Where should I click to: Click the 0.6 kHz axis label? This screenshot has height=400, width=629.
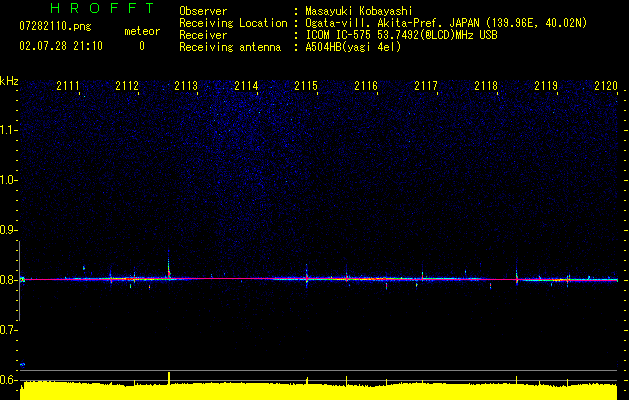pyautogui.click(x=9, y=380)
